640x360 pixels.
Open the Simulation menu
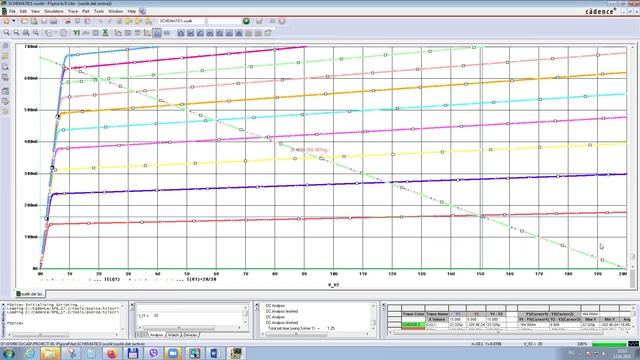click(54, 11)
